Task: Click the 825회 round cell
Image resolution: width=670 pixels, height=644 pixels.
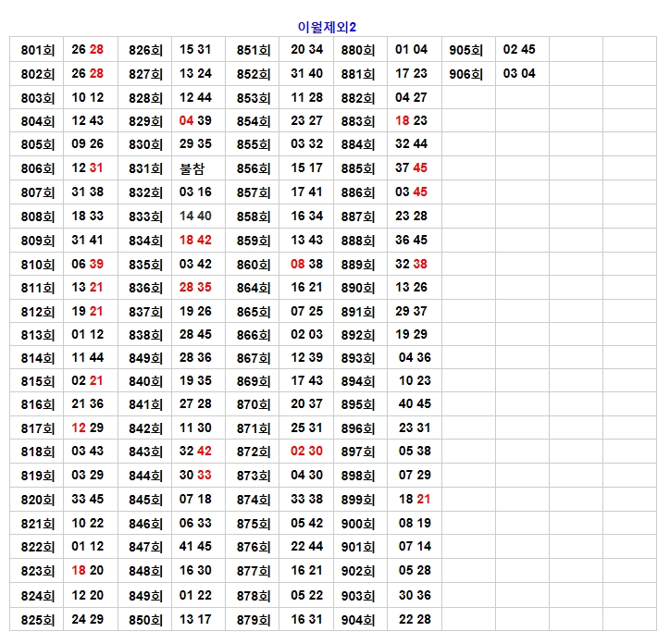Action: click(x=37, y=620)
